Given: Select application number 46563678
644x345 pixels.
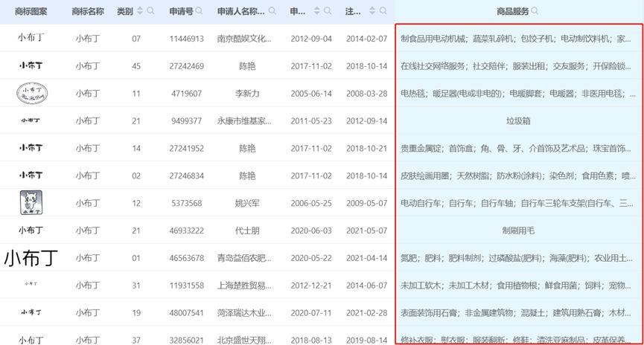Looking at the screenshot, I should [186, 258].
